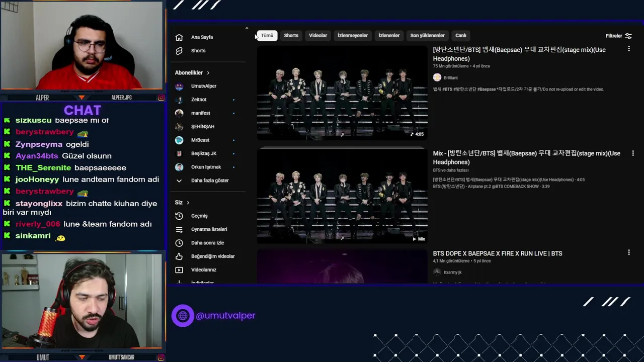The width and height of the screenshot is (644, 362).
Task: Click chat username Zynpseyma
Action: (39, 144)
